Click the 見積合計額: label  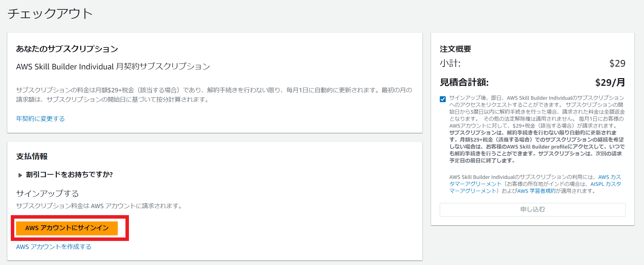[x=464, y=82]
